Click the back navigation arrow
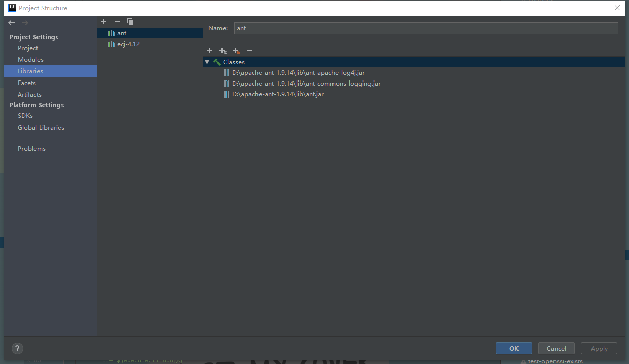The image size is (629, 364). [x=12, y=23]
